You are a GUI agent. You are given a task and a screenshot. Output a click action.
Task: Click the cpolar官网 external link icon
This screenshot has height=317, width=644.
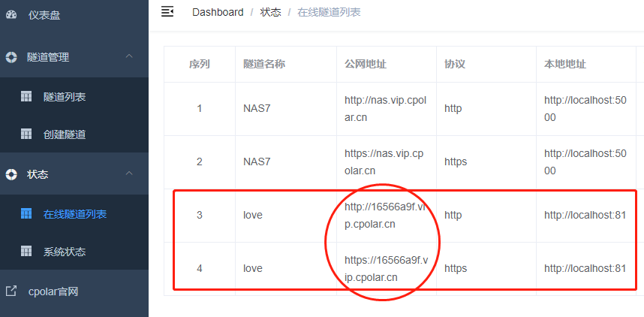click(11, 291)
